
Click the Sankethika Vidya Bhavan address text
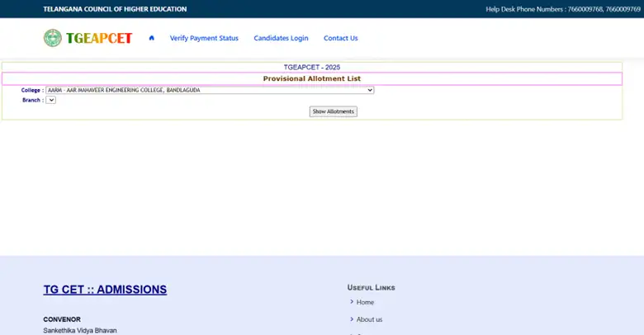click(80, 331)
